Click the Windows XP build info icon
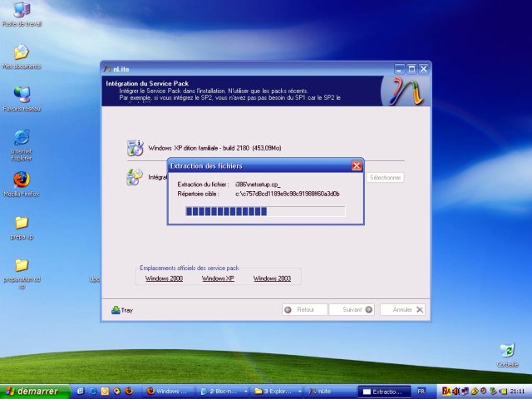532x399 pixels. [x=135, y=148]
